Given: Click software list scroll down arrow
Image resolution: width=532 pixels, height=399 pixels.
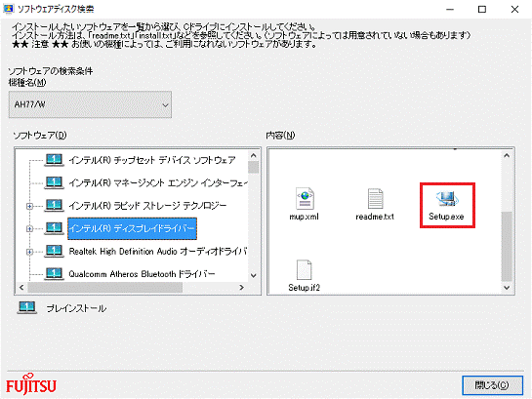Looking at the screenshot, I should coord(254,276).
